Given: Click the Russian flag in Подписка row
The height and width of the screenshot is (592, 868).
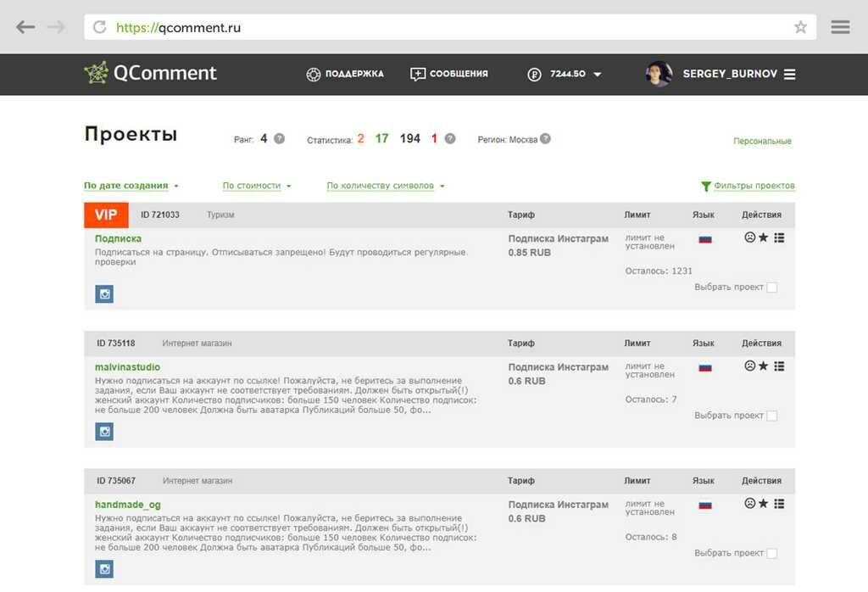Looking at the screenshot, I should click(705, 239).
